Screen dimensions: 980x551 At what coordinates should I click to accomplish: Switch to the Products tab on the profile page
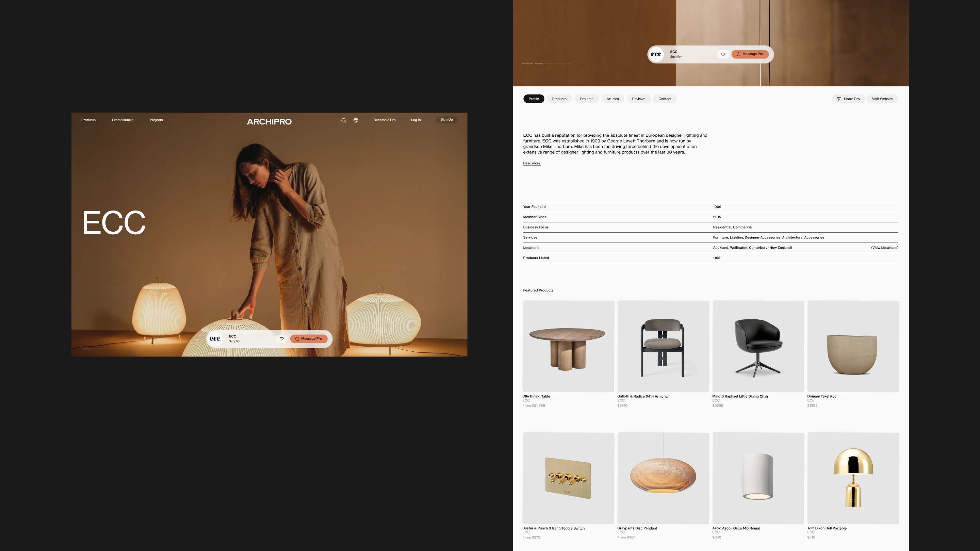point(559,99)
